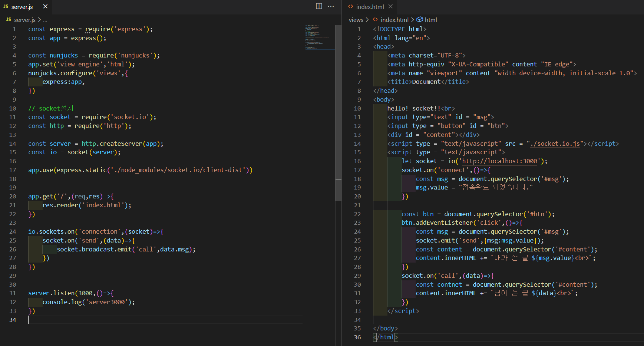
Task: Click btn.addEventListener('click' line
Action: (462, 223)
